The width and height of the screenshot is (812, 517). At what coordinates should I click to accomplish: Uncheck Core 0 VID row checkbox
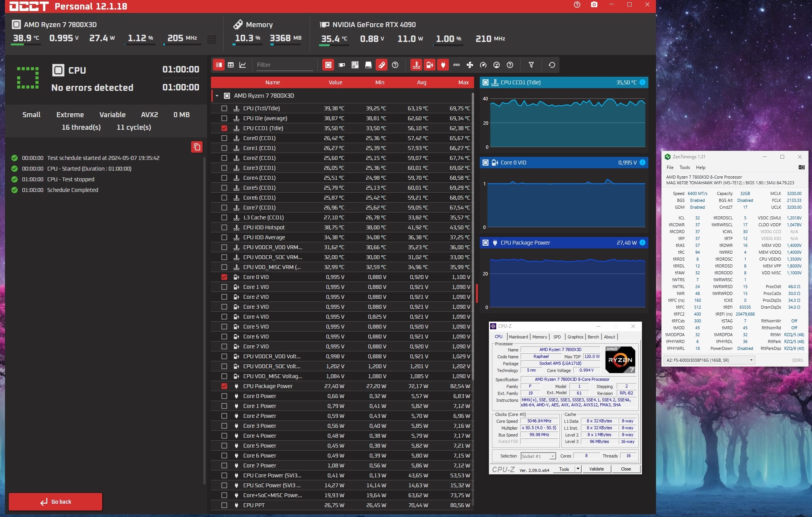(x=224, y=277)
